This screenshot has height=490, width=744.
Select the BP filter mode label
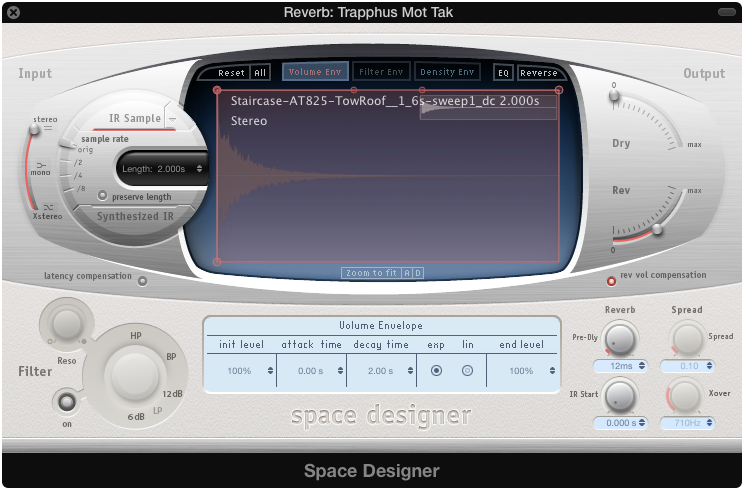(171, 357)
